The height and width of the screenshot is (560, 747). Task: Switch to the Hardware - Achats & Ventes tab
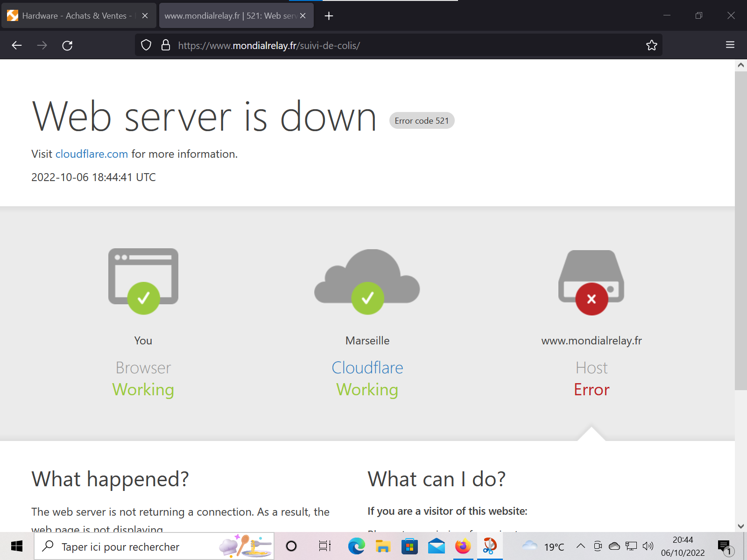tap(75, 16)
